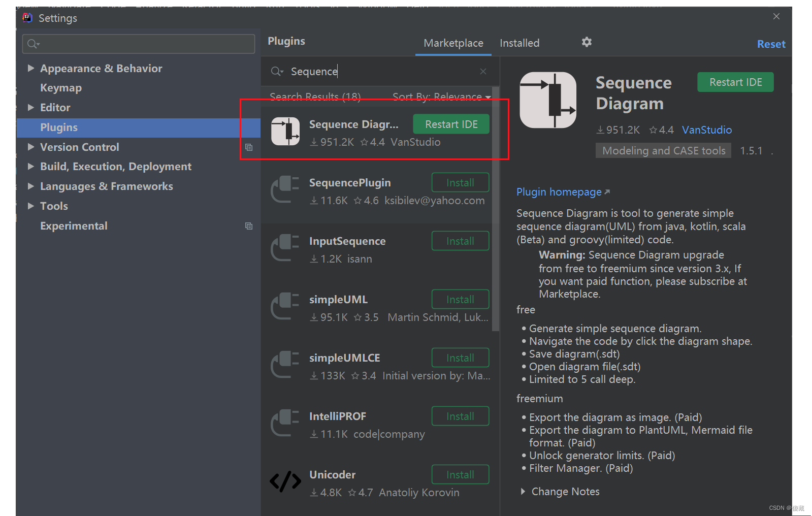This screenshot has height=516, width=812.
Task: Expand the Editor settings node
Action: 31,107
